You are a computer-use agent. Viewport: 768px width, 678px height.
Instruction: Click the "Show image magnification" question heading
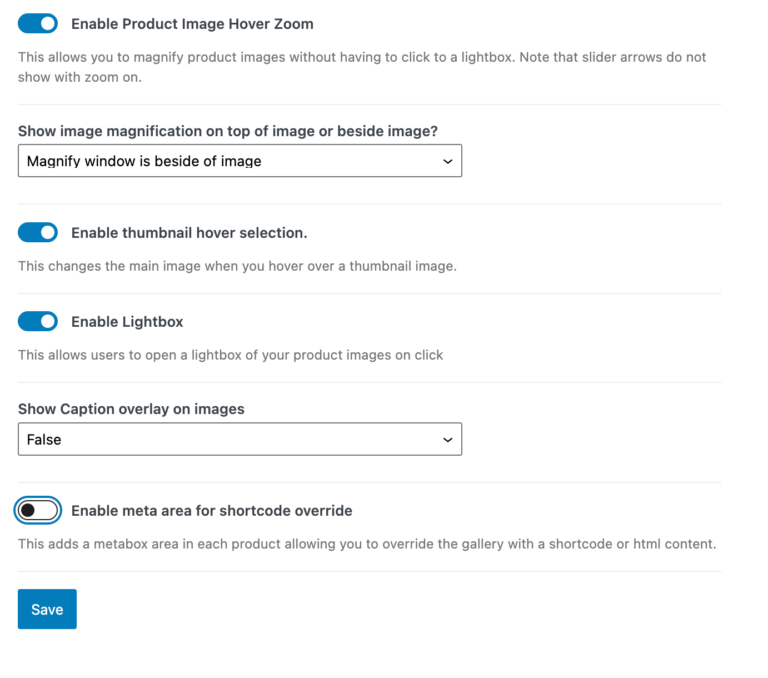point(228,131)
